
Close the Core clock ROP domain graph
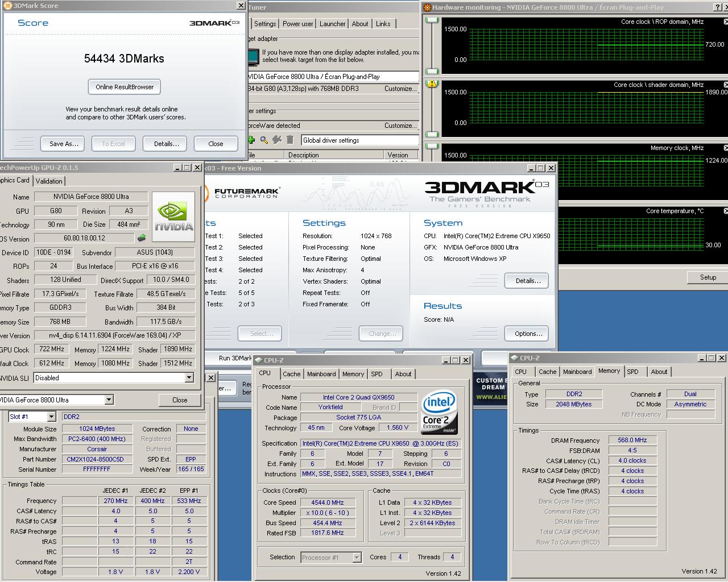725,22
